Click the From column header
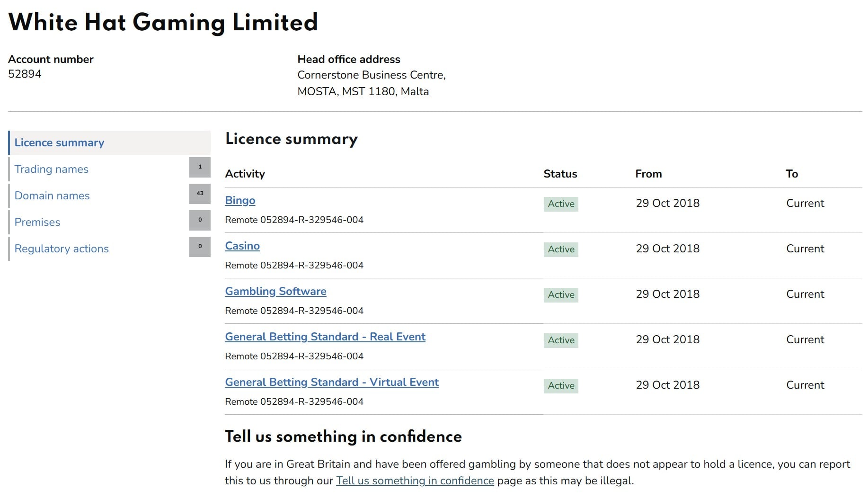 point(648,174)
